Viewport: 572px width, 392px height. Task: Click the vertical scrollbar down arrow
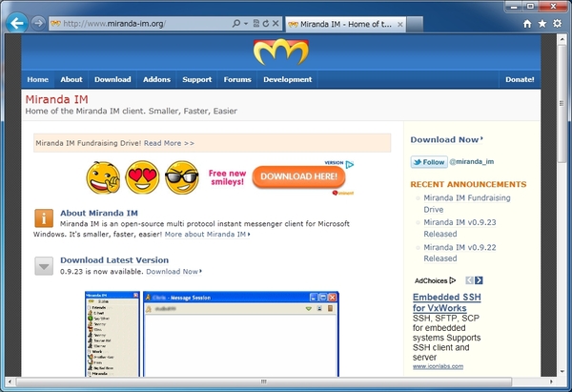562,372
